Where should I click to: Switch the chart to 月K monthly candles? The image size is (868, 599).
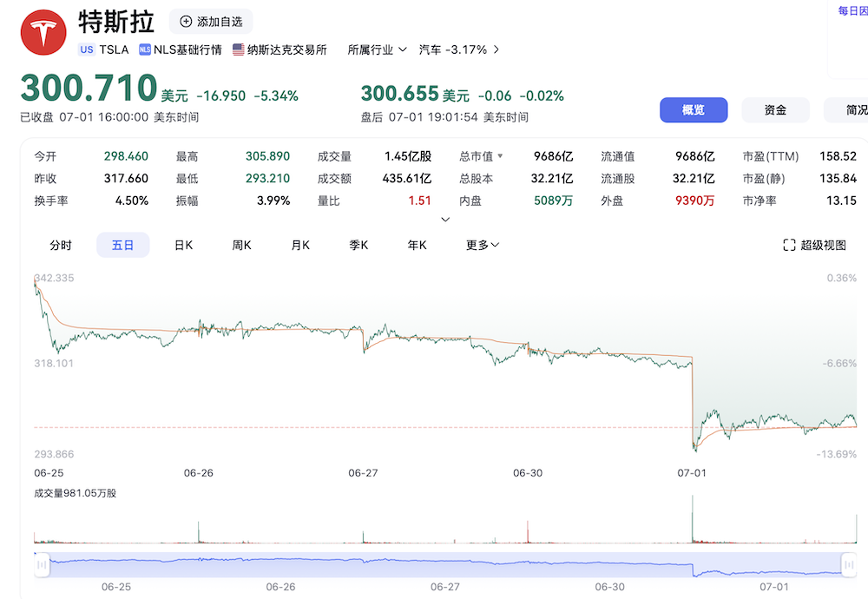click(x=299, y=245)
